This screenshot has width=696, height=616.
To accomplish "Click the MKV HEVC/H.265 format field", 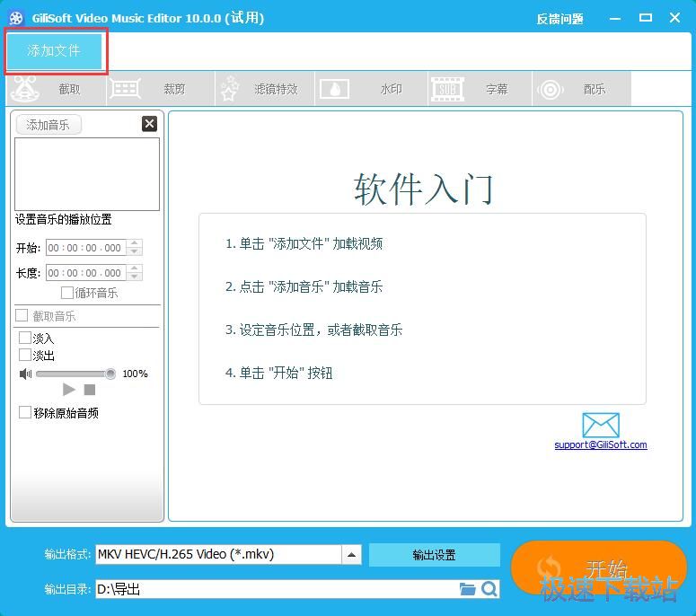I will pos(218,555).
